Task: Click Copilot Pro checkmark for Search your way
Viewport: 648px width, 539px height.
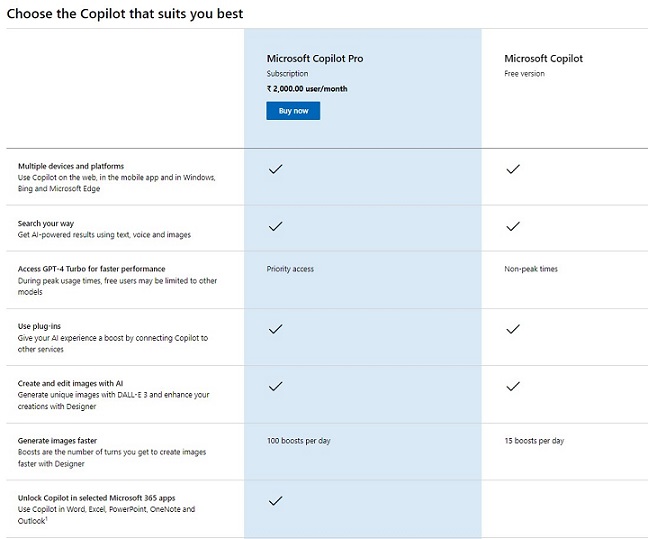Action: (275, 227)
